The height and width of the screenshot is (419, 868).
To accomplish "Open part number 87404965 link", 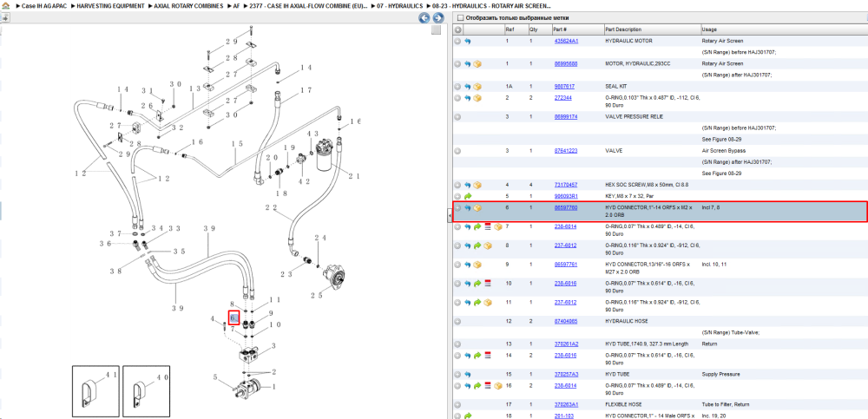I will (x=566, y=321).
